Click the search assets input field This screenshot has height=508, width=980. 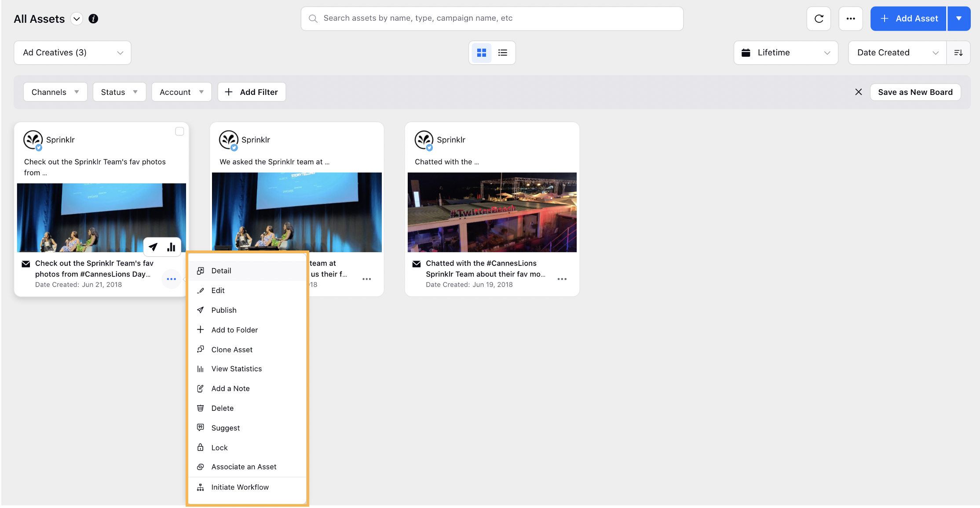tap(492, 18)
